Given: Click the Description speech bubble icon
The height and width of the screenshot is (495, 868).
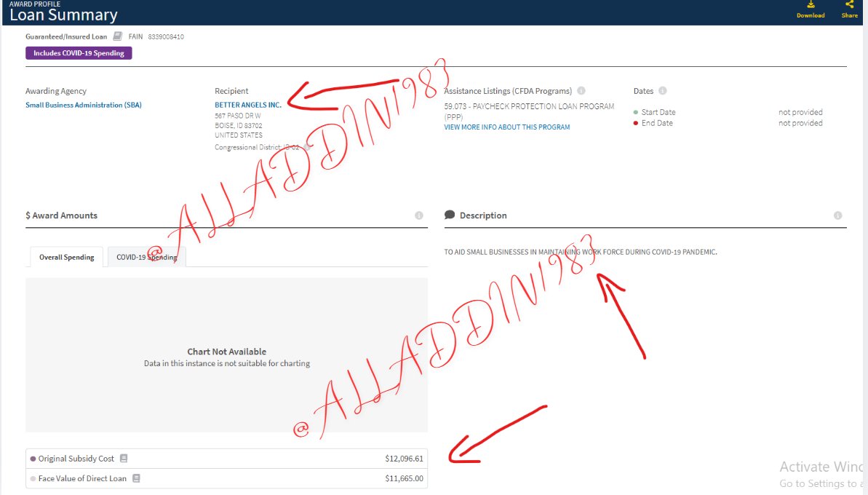Looking at the screenshot, I should 450,215.
